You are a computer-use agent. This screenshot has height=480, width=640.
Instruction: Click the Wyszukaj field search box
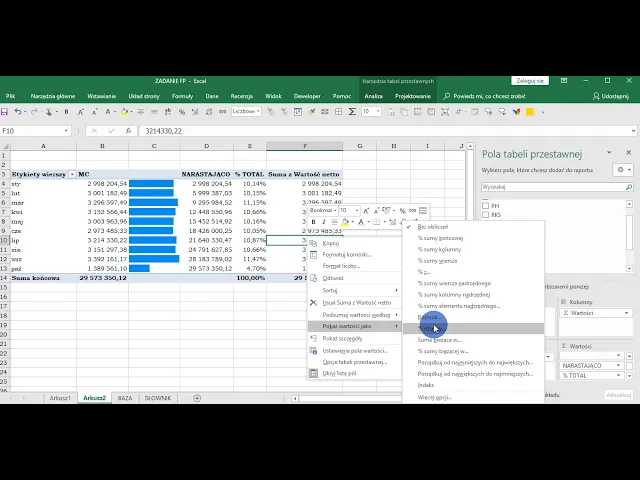click(x=550, y=187)
